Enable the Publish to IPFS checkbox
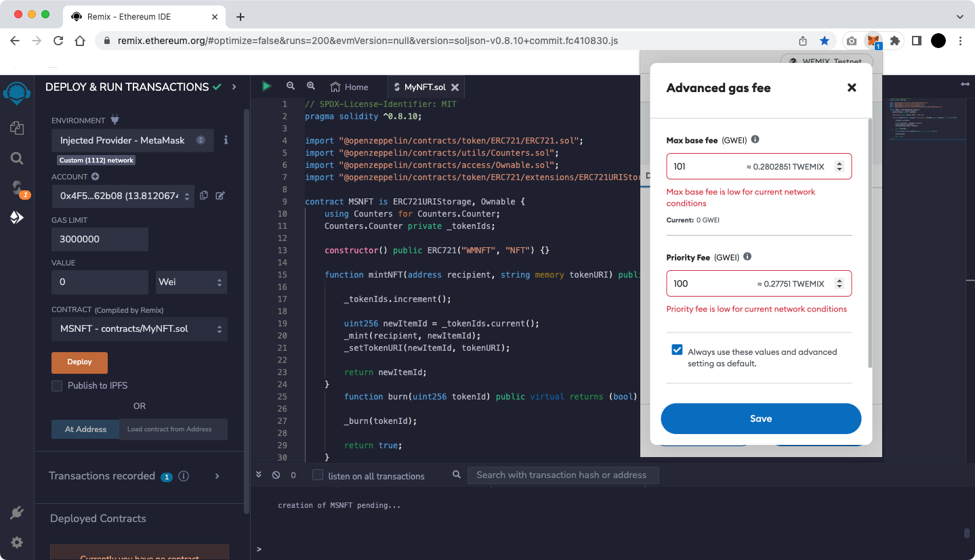975x560 pixels. 57,385
